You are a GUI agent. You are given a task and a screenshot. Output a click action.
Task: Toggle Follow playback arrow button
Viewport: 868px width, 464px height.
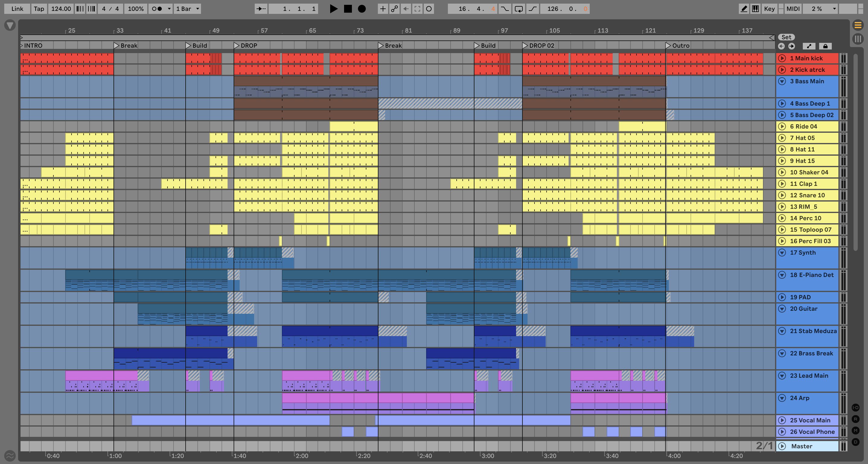(x=261, y=9)
